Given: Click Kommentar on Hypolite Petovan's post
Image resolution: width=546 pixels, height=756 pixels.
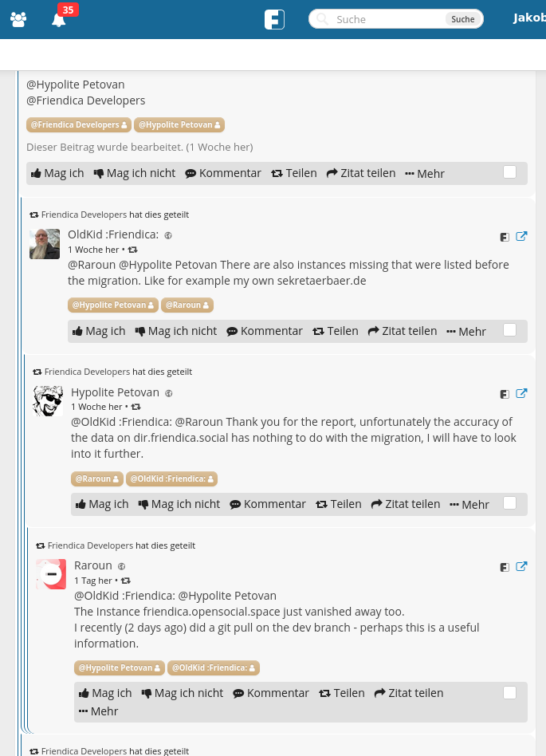Looking at the screenshot, I should [x=268, y=504].
